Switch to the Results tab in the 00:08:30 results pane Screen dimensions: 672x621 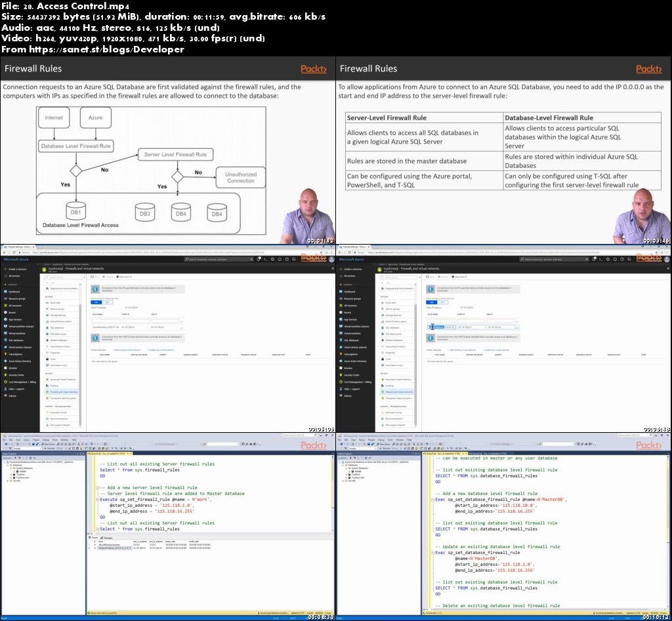click(93, 538)
